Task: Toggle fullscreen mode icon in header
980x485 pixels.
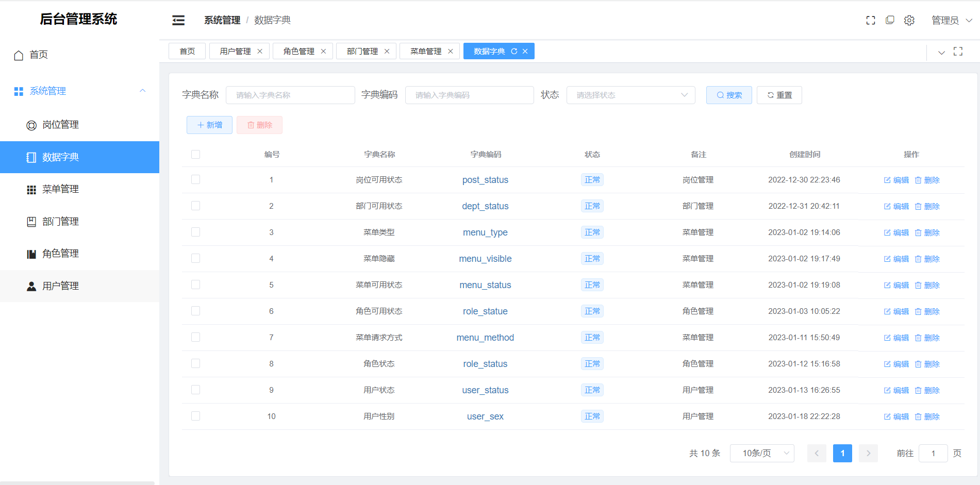Action: tap(871, 20)
